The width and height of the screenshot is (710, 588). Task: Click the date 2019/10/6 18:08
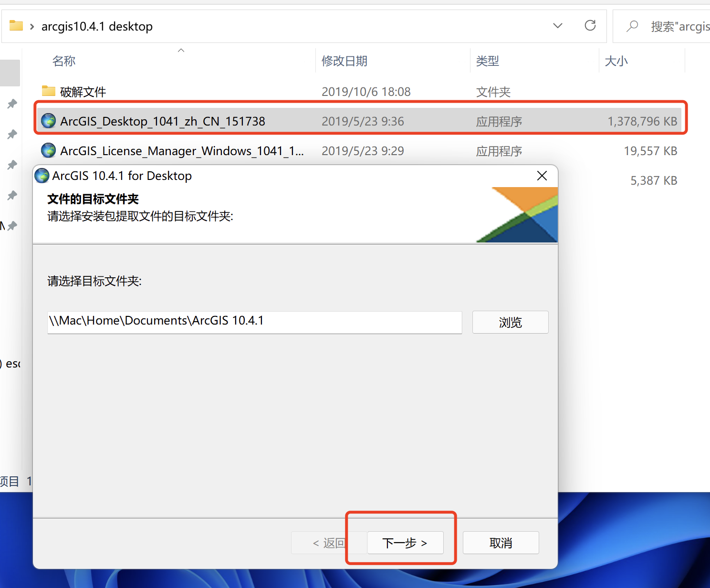366,92
